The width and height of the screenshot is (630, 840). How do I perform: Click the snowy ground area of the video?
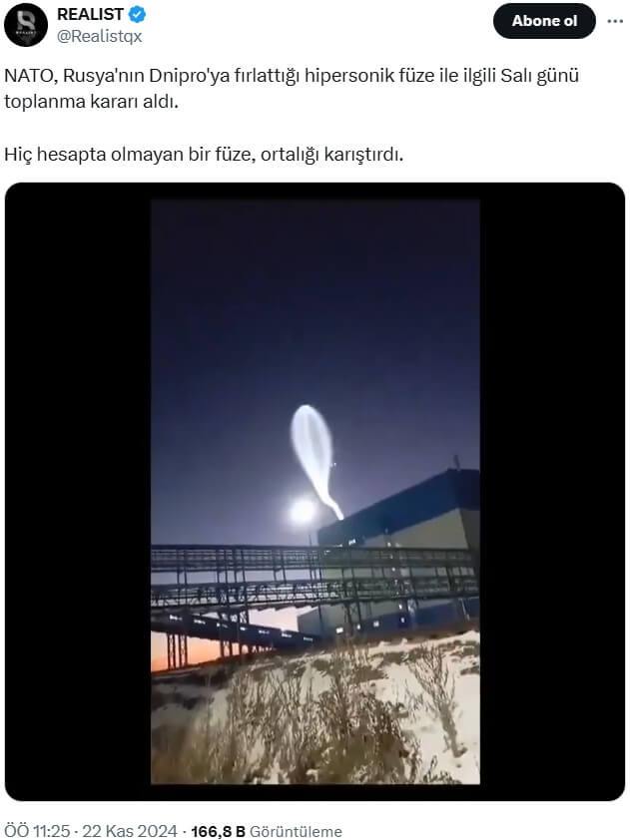click(x=315, y=718)
